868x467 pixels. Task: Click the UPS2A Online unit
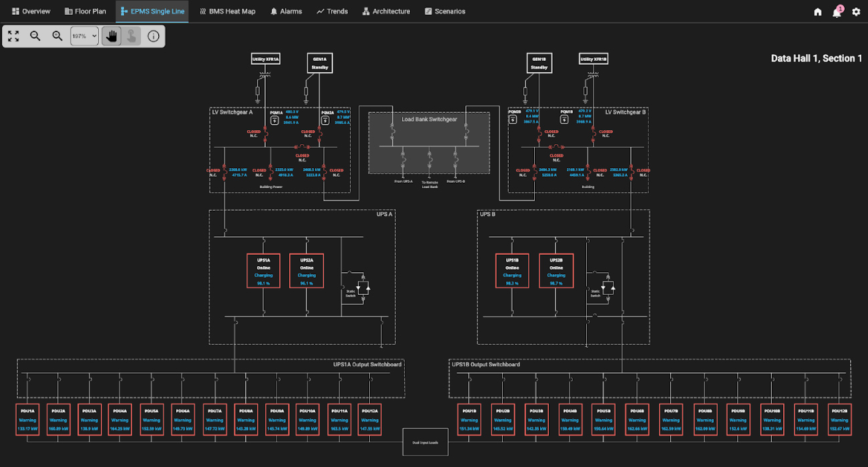point(306,271)
